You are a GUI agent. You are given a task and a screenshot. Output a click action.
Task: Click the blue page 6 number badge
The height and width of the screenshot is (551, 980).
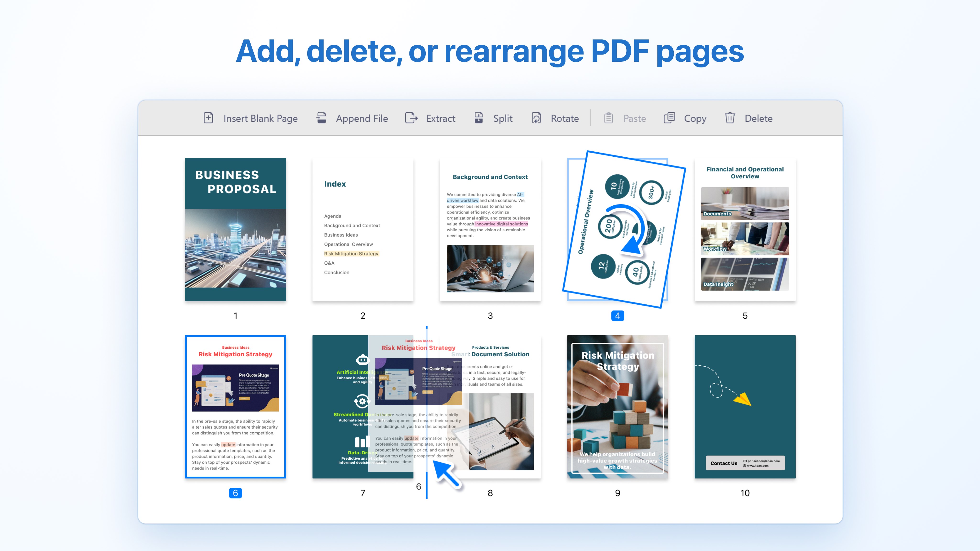(x=235, y=492)
